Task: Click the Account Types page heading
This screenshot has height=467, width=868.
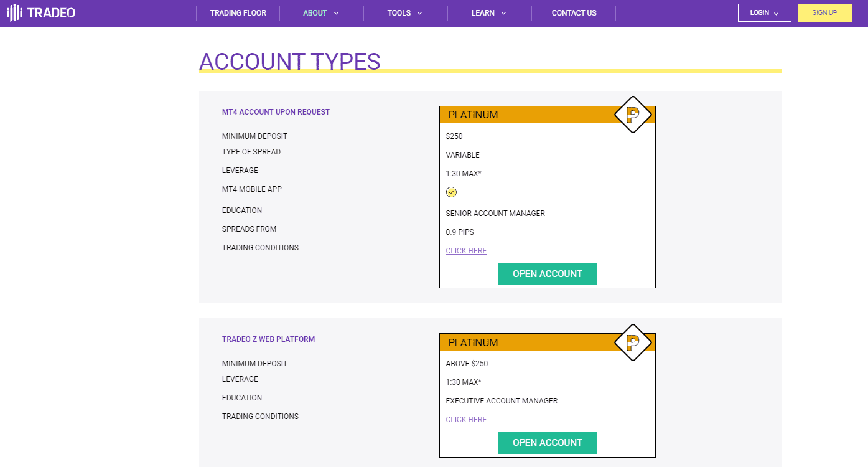Action: [x=289, y=62]
